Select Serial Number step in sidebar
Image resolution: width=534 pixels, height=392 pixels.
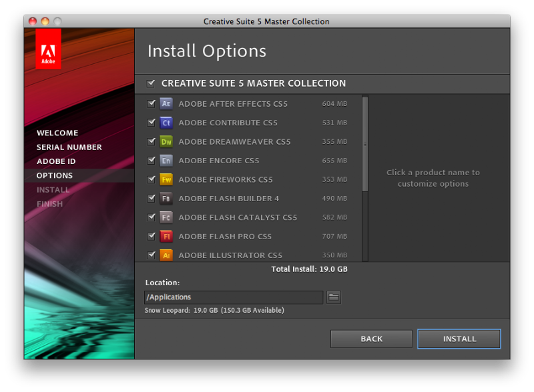click(x=69, y=147)
